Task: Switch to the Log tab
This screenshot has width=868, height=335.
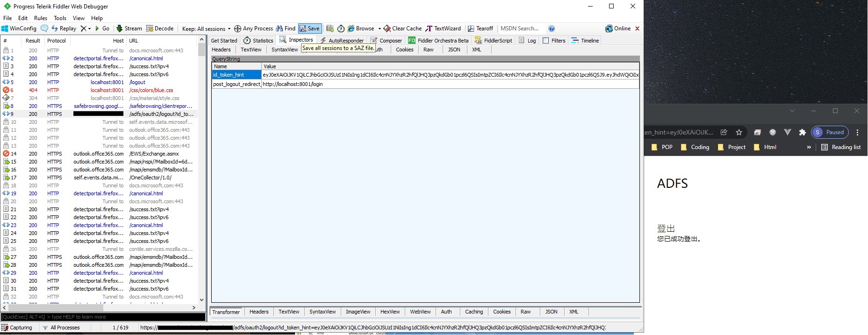Action: pos(527,41)
